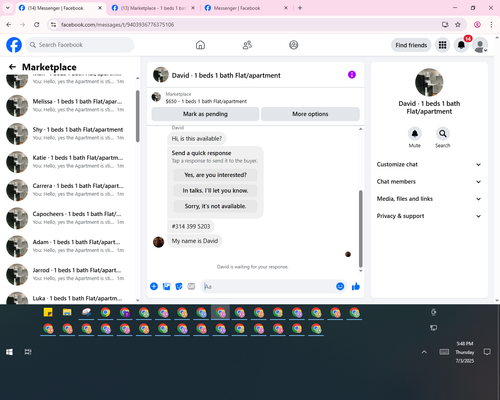500x400 pixels.
Task: Open Windows Start menu
Action: pyautogui.click(x=9, y=352)
